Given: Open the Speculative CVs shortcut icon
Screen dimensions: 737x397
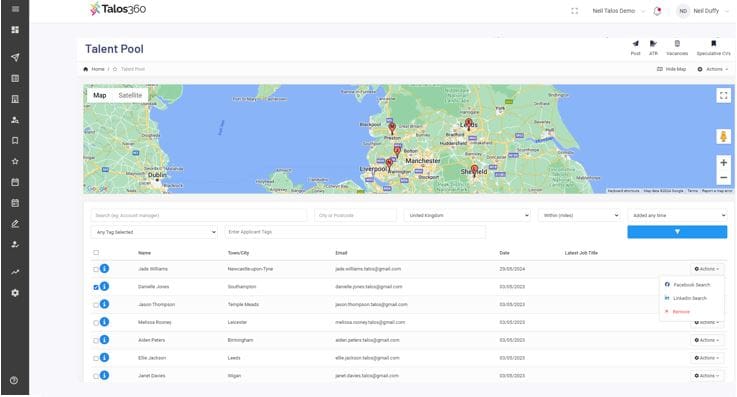Looking at the screenshot, I should point(713,47).
